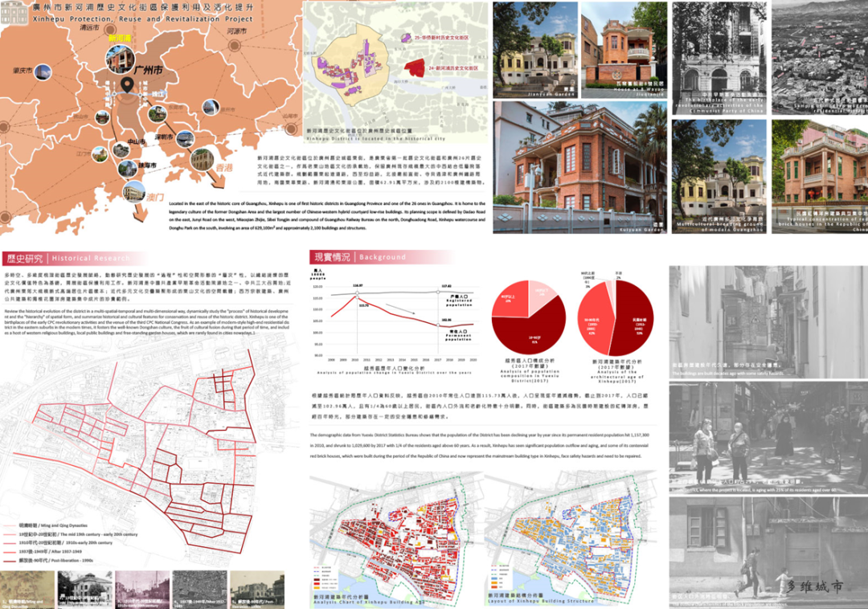
Task: Click the English title 'Xinhepu Protection, Reuse and Revitalization Project'
Action: point(142,18)
